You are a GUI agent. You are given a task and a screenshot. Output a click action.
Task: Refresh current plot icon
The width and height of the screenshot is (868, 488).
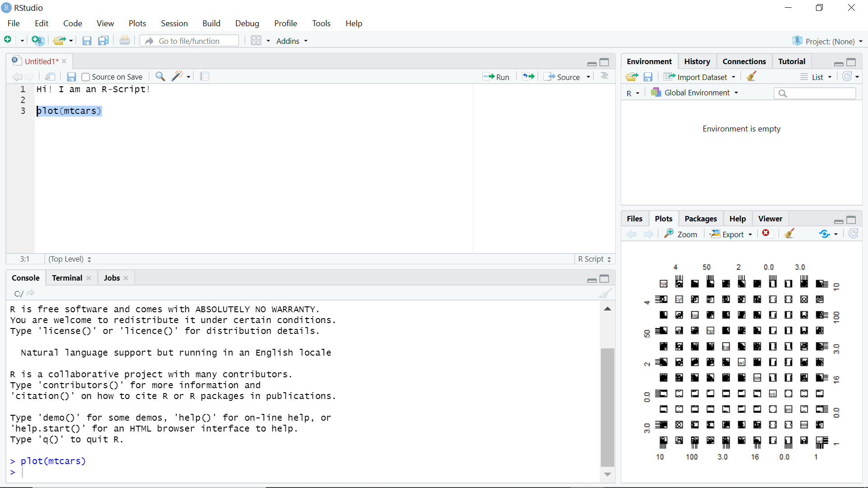point(854,233)
